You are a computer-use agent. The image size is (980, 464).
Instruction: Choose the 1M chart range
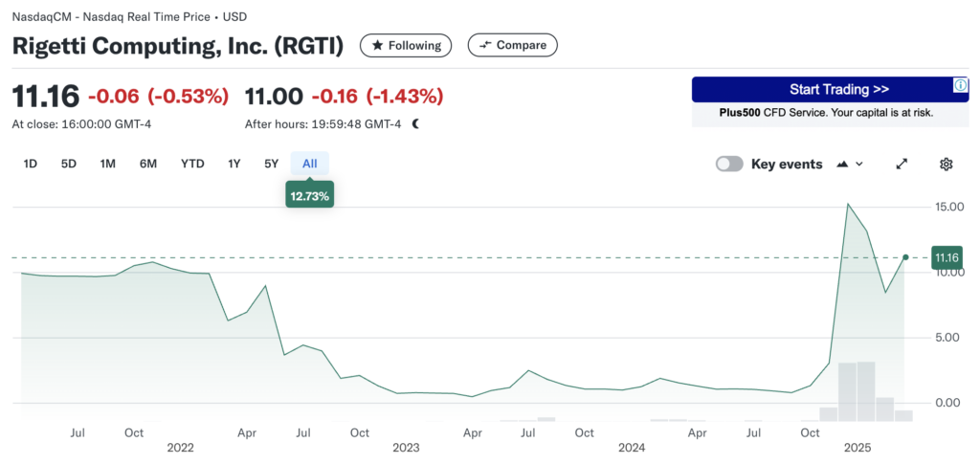pos(108,164)
